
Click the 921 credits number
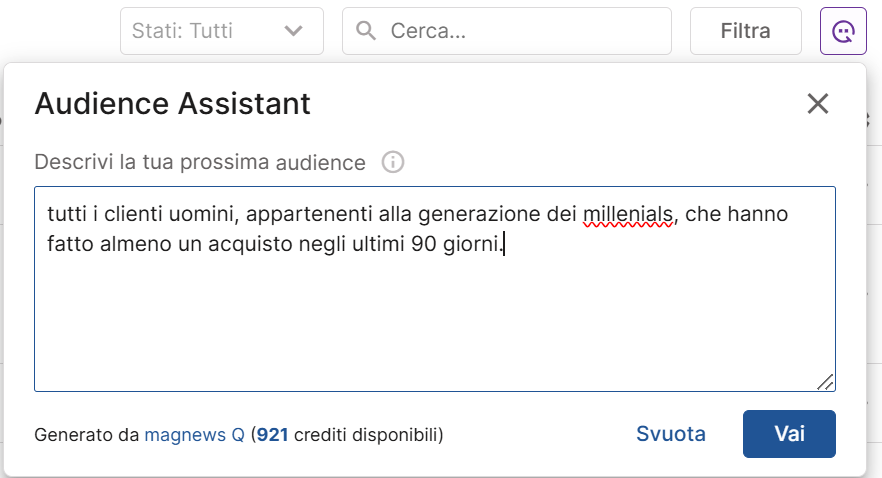(x=272, y=435)
